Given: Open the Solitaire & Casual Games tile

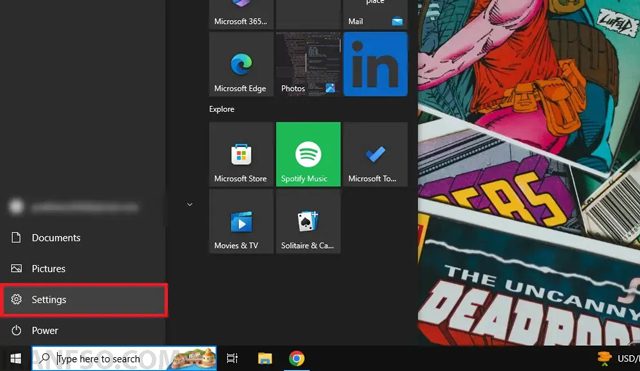Looking at the screenshot, I should tap(308, 221).
